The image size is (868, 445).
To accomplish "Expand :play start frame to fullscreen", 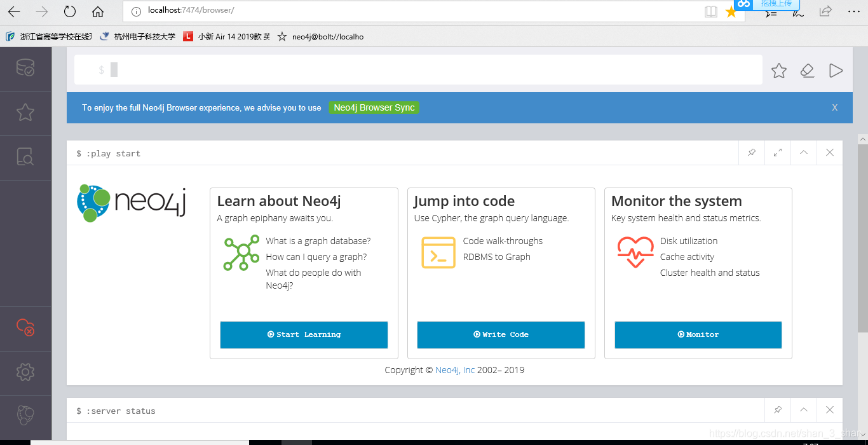I will click(x=778, y=153).
